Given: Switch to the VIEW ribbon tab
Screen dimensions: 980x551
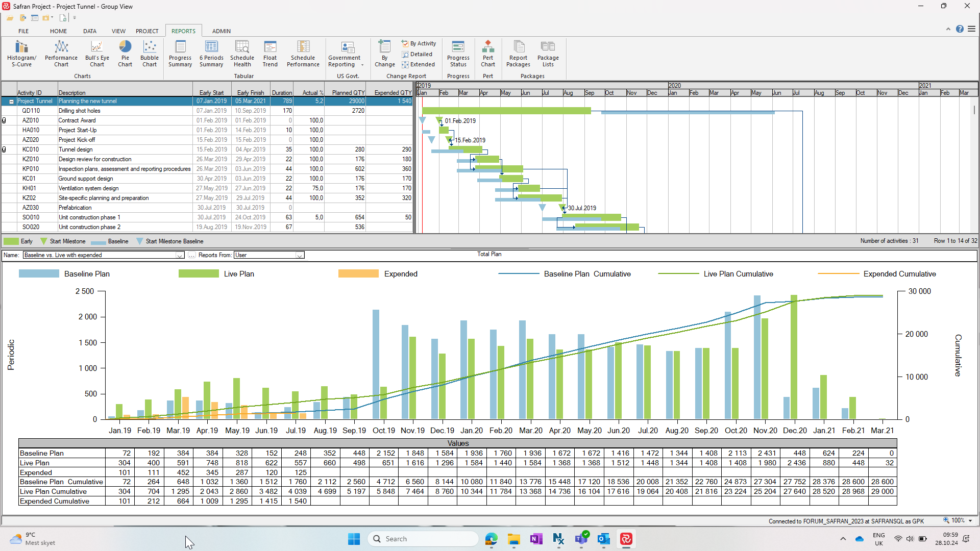Looking at the screenshot, I should point(118,31).
